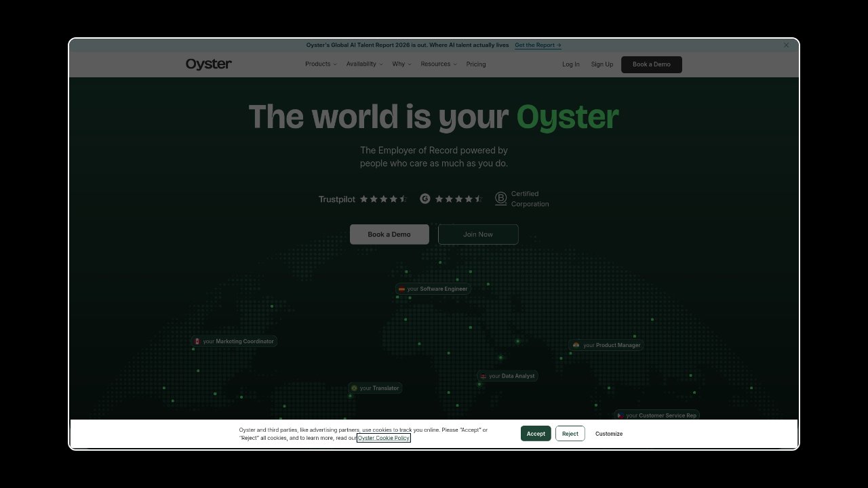Click Log In in the header
Viewport: 868px width, 488px height.
pos(571,64)
